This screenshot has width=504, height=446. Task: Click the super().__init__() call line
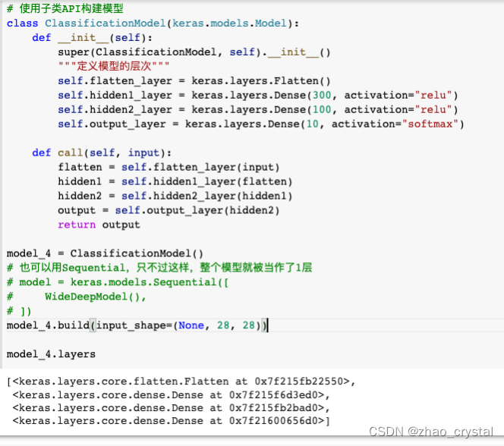(x=194, y=52)
